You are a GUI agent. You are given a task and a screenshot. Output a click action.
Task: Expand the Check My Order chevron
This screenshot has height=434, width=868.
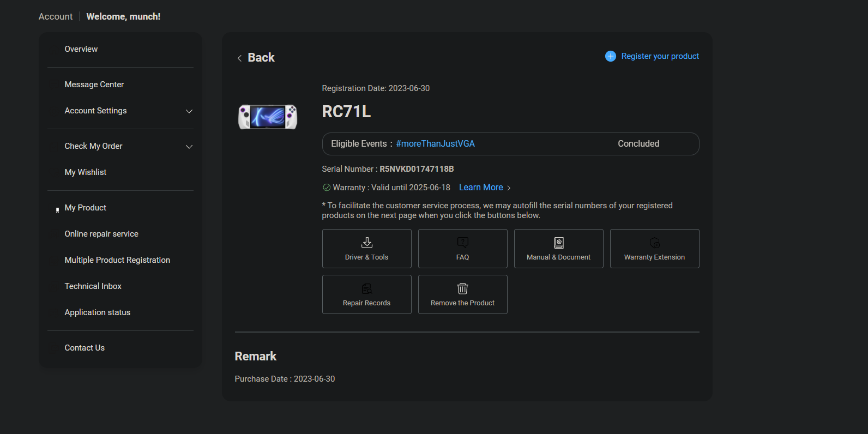pyautogui.click(x=189, y=147)
